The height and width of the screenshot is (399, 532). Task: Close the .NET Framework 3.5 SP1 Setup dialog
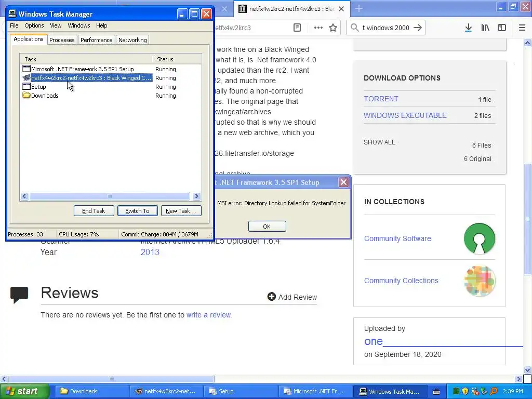click(344, 182)
